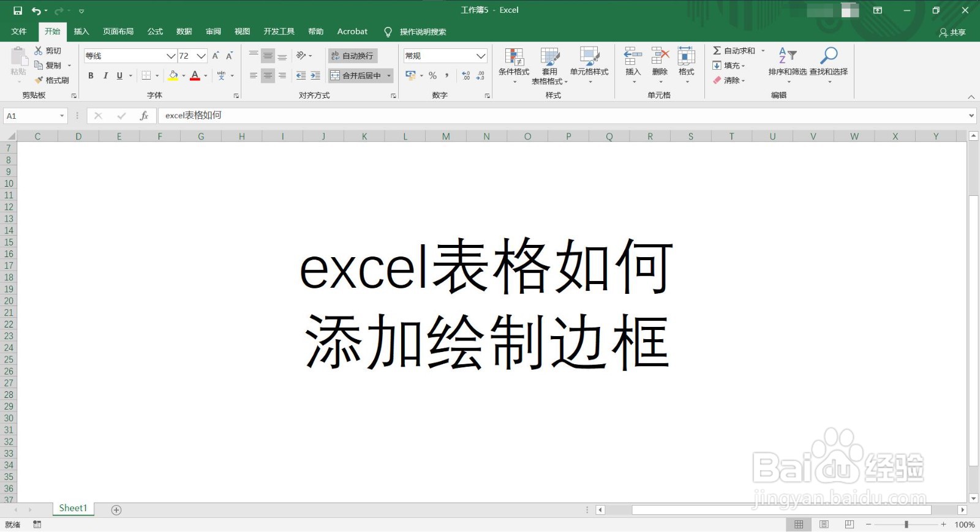
Task: Click the insert function fx icon
Action: [x=144, y=116]
